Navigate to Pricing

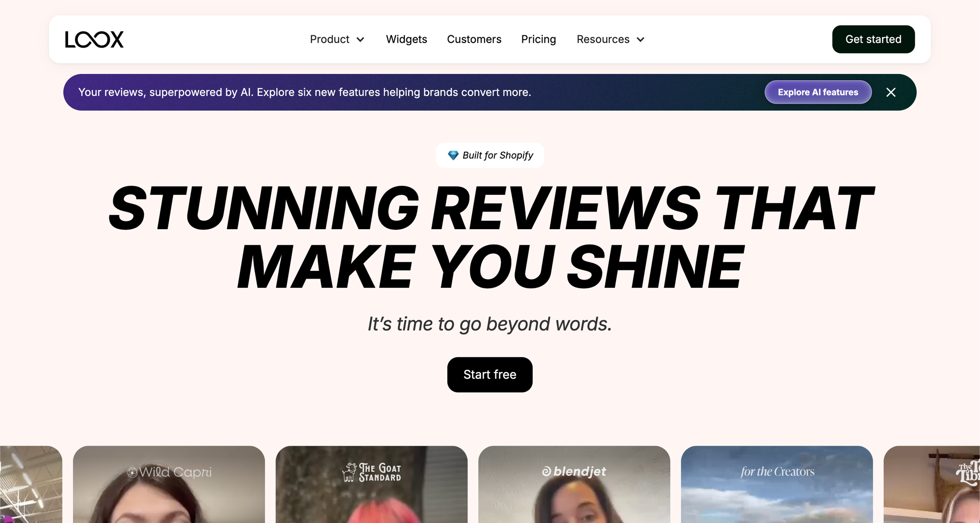pyautogui.click(x=539, y=40)
